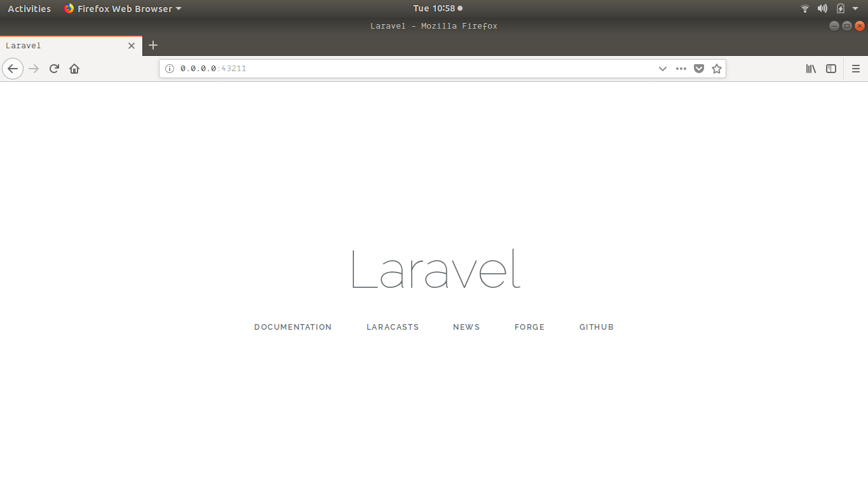This screenshot has height=488, width=868.
Task: Save page to Pocket
Action: click(x=699, y=69)
